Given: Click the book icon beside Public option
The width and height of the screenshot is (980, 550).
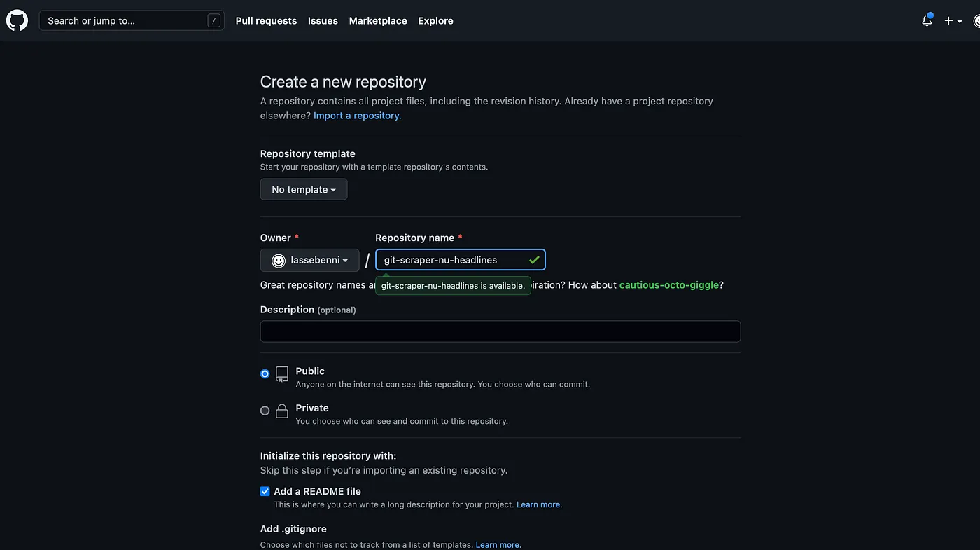Looking at the screenshot, I should coord(282,374).
